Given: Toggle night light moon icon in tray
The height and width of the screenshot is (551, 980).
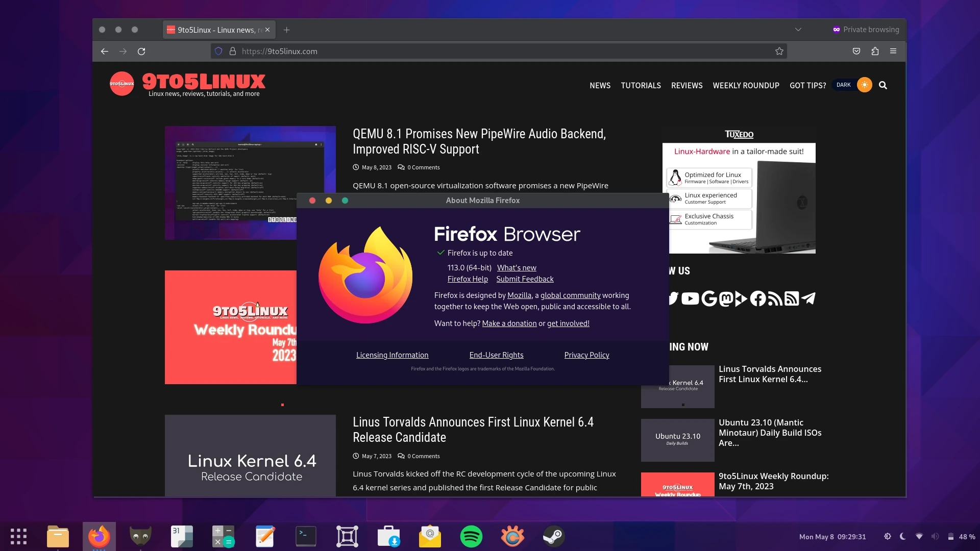Looking at the screenshot, I should coord(903,536).
